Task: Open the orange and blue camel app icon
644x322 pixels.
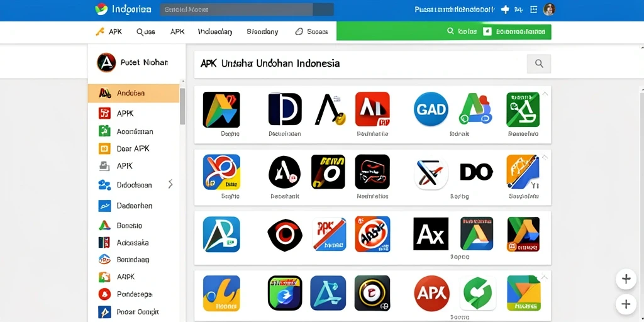Action: [523, 172]
